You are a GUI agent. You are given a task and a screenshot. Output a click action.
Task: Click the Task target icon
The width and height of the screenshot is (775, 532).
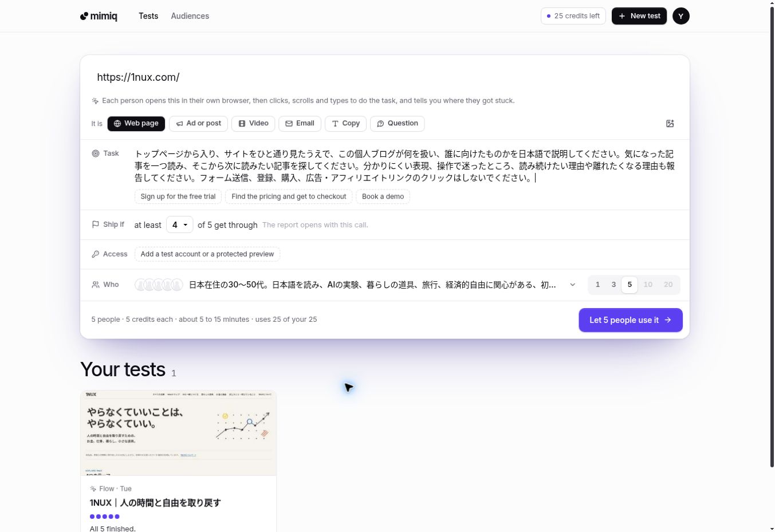coord(96,153)
